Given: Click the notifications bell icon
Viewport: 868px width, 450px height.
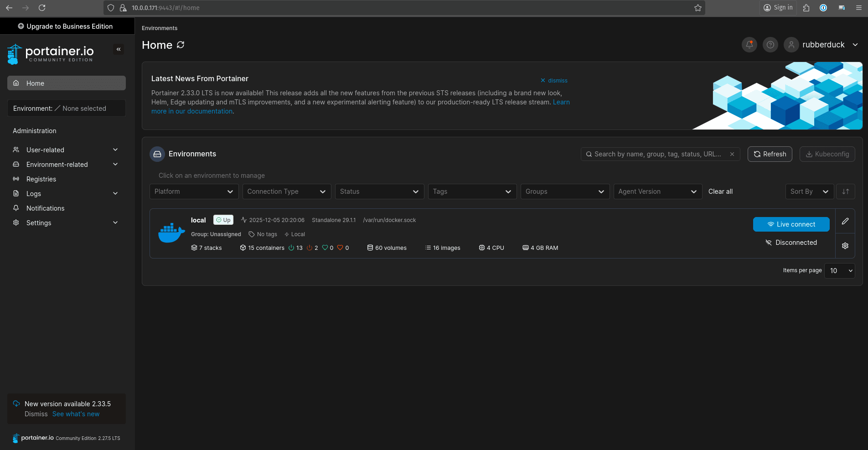Looking at the screenshot, I should [x=749, y=45].
